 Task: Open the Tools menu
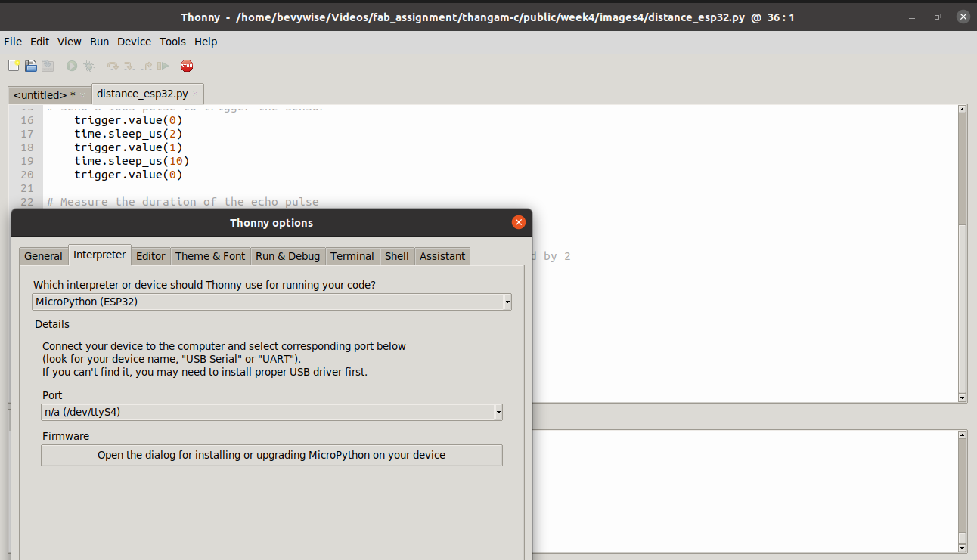tap(172, 42)
